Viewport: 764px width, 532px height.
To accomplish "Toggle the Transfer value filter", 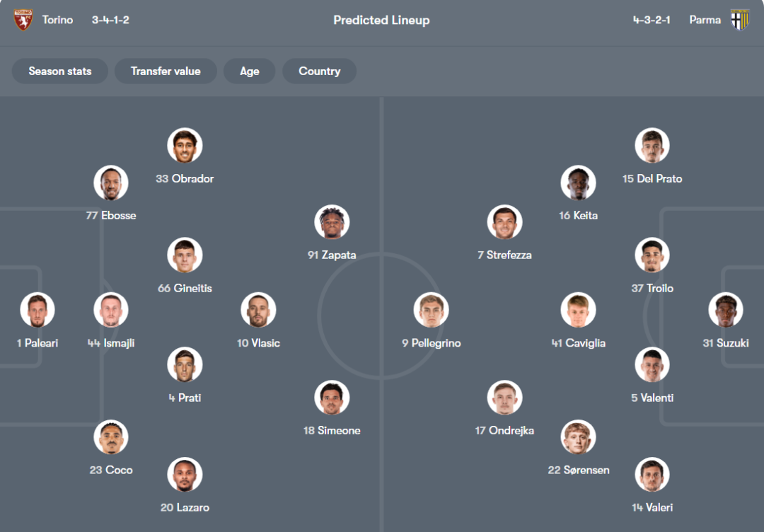I will click(x=166, y=71).
